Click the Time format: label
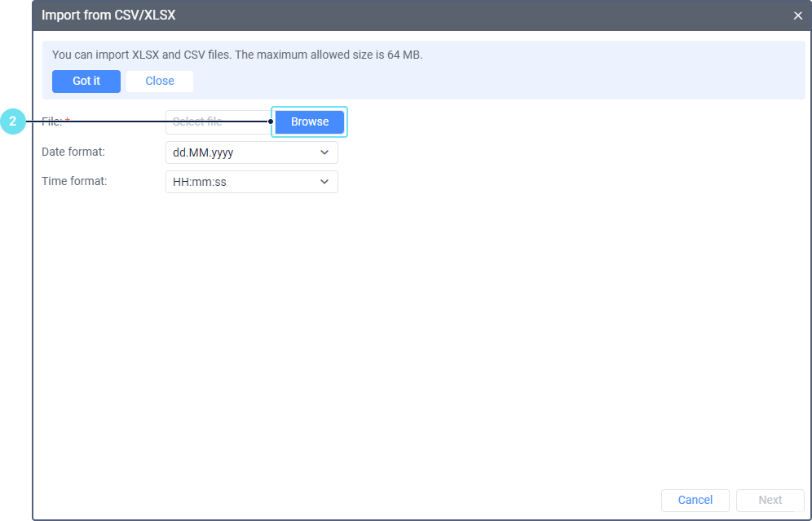The height and width of the screenshot is (521, 812). point(74,181)
